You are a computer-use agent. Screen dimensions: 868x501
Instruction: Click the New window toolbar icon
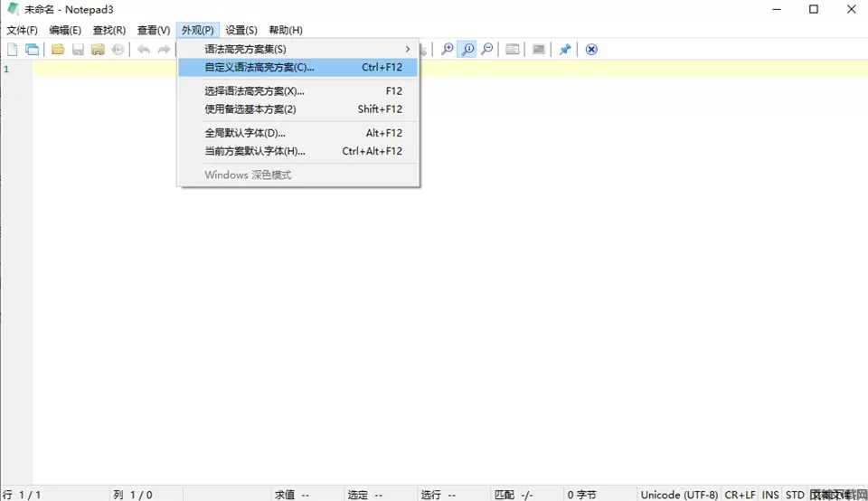[x=33, y=49]
